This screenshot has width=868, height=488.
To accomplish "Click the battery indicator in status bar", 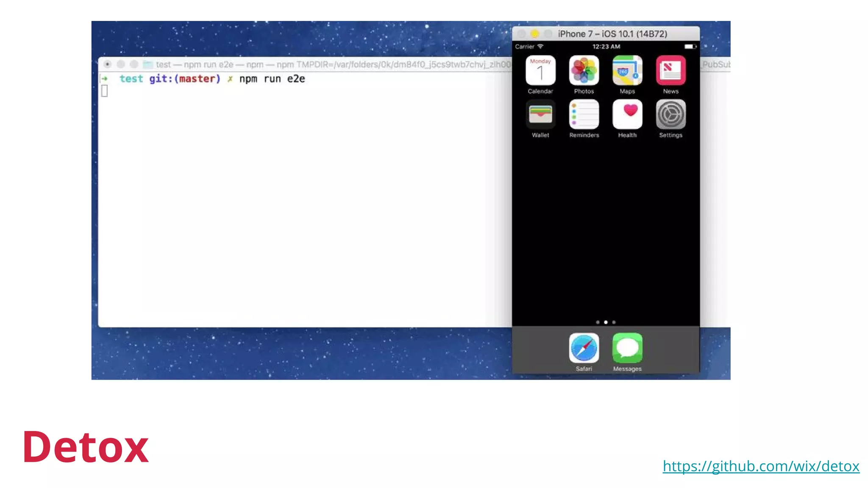I will pos(690,47).
